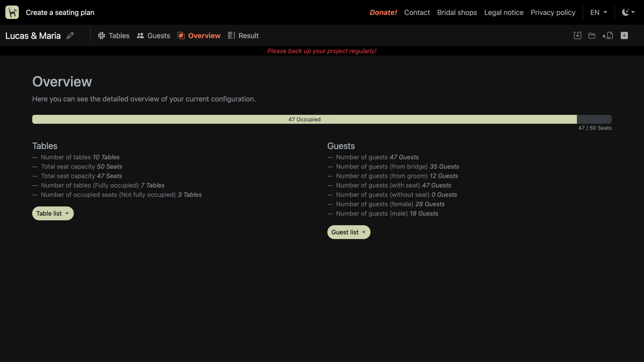Open the EN language dropdown

[x=598, y=12]
